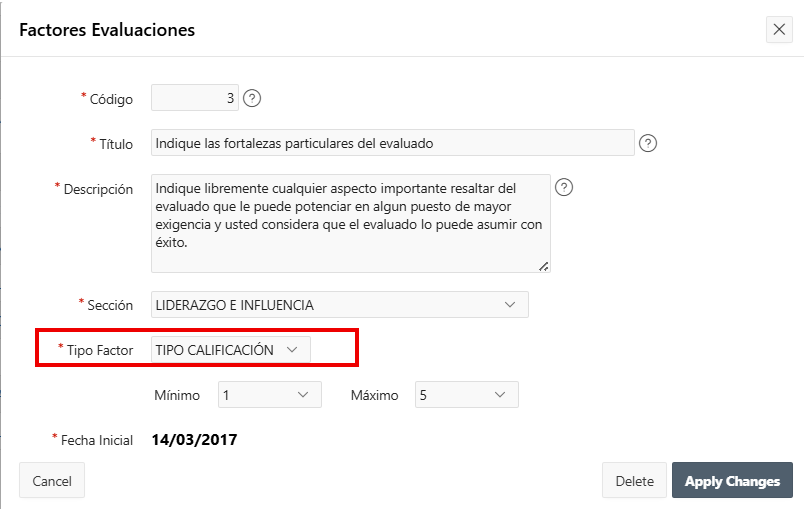Click the Cancel button

52,481
